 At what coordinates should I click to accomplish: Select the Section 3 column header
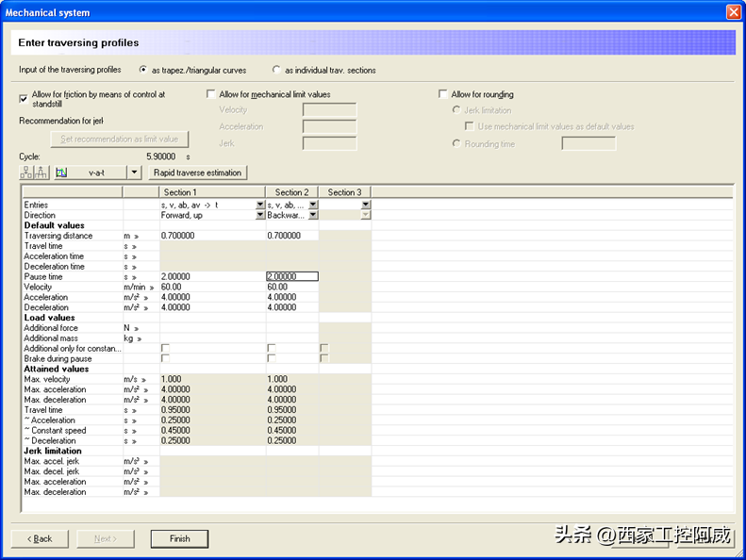pyautogui.click(x=344, y=192)
